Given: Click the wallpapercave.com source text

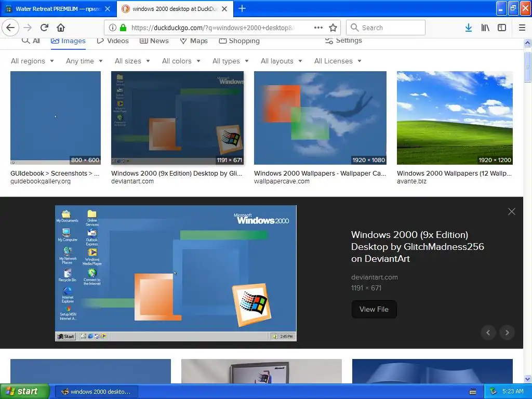Looking at the screenshot, I should pyautogui.click(x=282, y=181).
